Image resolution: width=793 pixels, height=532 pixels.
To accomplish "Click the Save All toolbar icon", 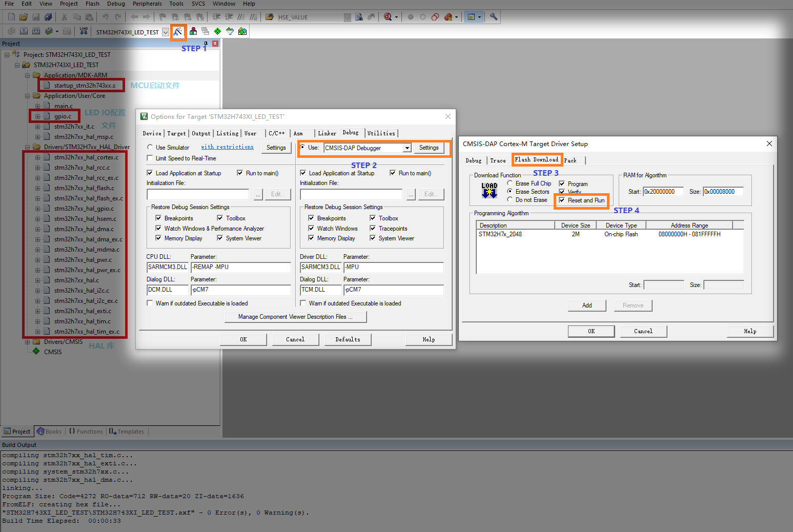I will click(x=48, y=17).
